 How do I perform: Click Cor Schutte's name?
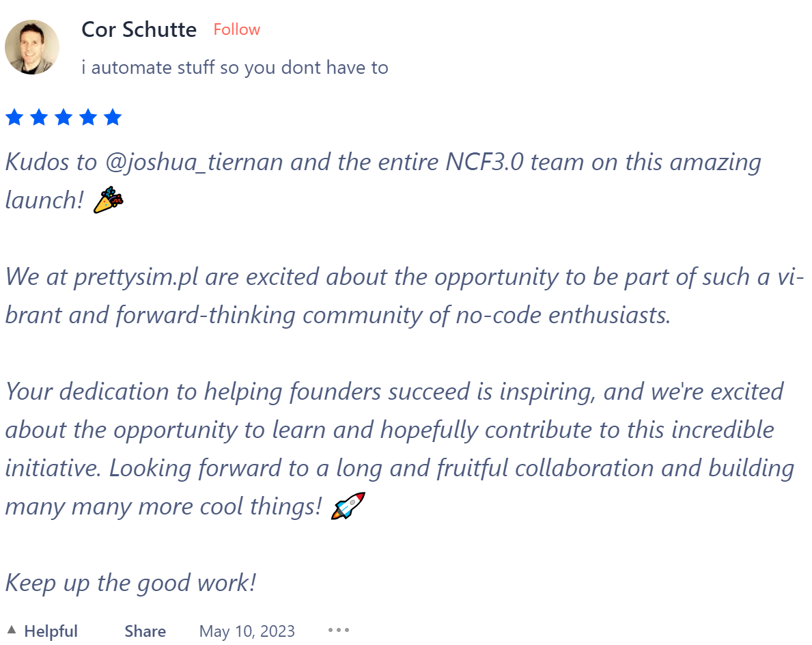pos(139,29)
